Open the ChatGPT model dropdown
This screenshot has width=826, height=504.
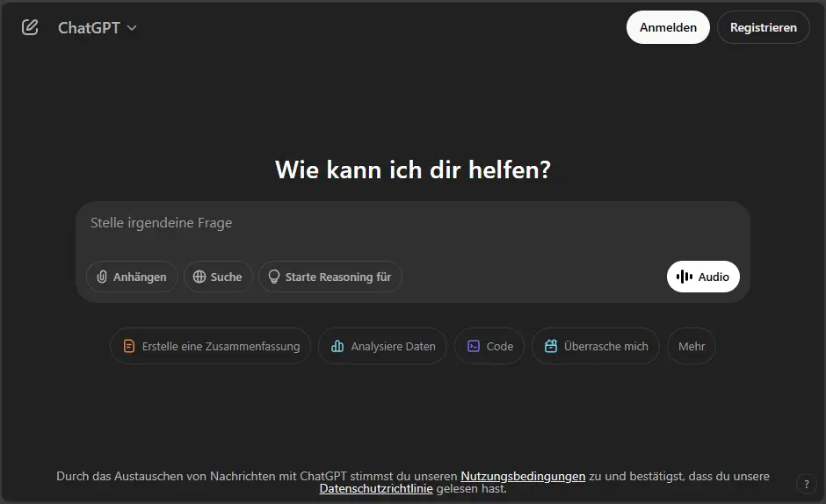pos(98,28)
